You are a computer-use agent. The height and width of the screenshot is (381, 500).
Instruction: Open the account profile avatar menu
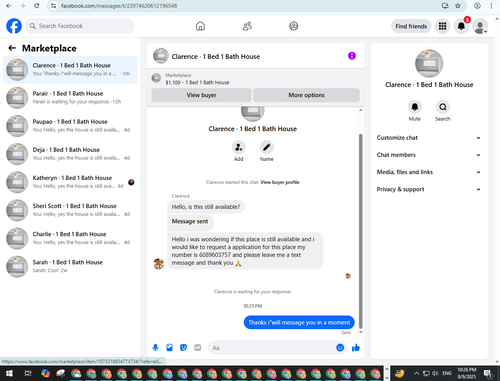click(x=480, y=26)
